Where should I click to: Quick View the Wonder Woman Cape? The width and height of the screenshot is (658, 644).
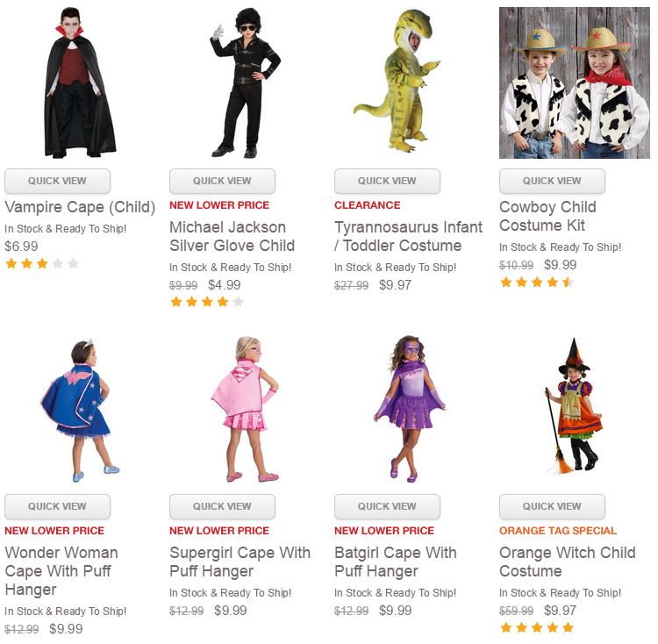57,507
